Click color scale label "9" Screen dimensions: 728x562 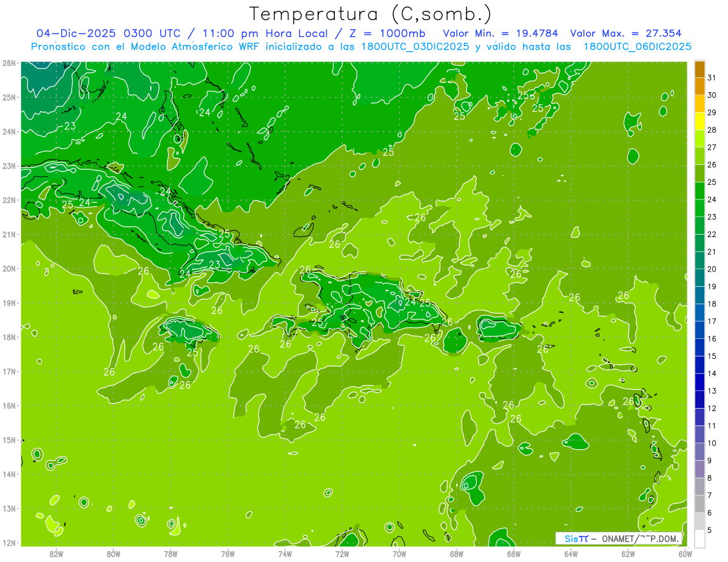point(709,460)
